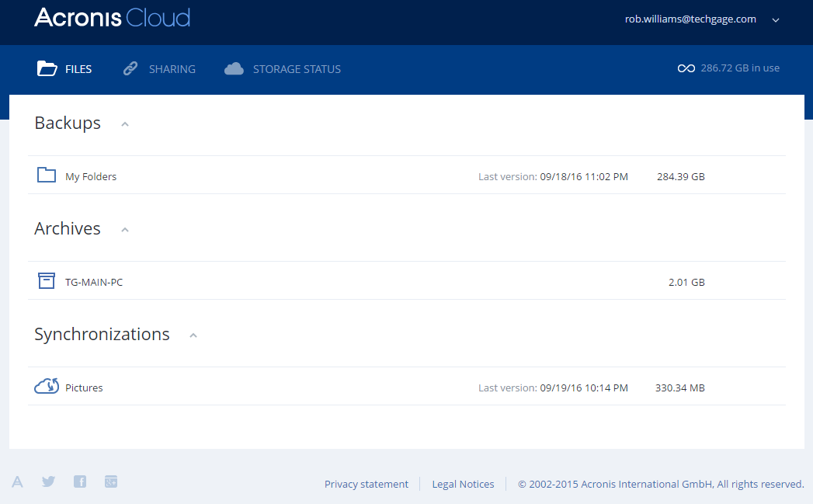
Task: Open the Twitter footer icon
Action: (x=48, y=481)
